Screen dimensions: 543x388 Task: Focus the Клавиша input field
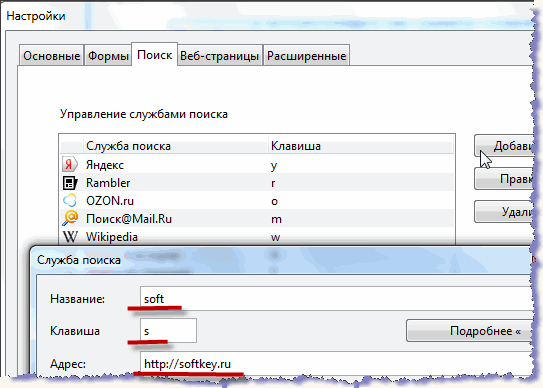[x=168, y=331]
